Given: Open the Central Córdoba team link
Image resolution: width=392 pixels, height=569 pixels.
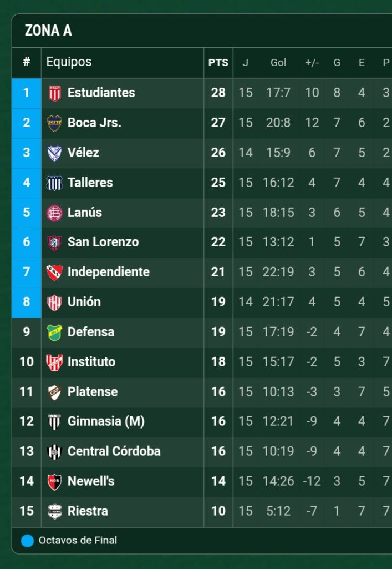Looking at the screenshot, I should (114, 451).
